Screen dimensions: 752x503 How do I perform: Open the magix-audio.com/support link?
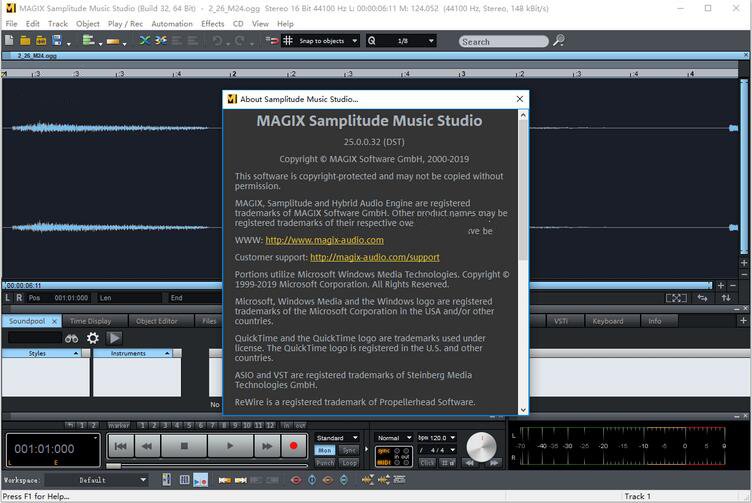(x=375, y=257)
